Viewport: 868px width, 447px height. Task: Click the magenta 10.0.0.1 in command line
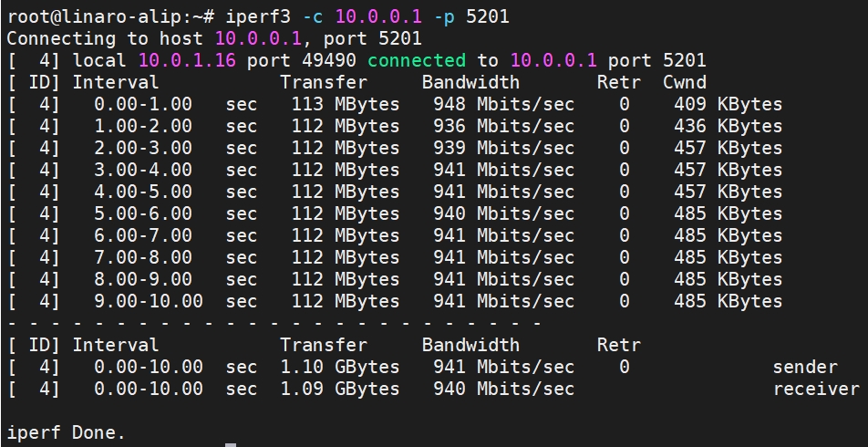pos(378,16)
